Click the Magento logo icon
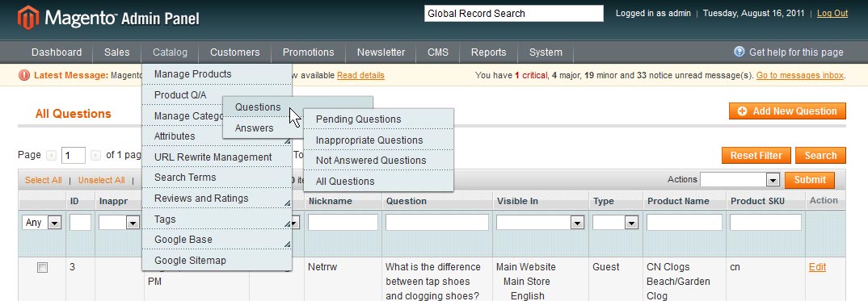The width and height of the screenshot is (868, 301). [28, 18]
